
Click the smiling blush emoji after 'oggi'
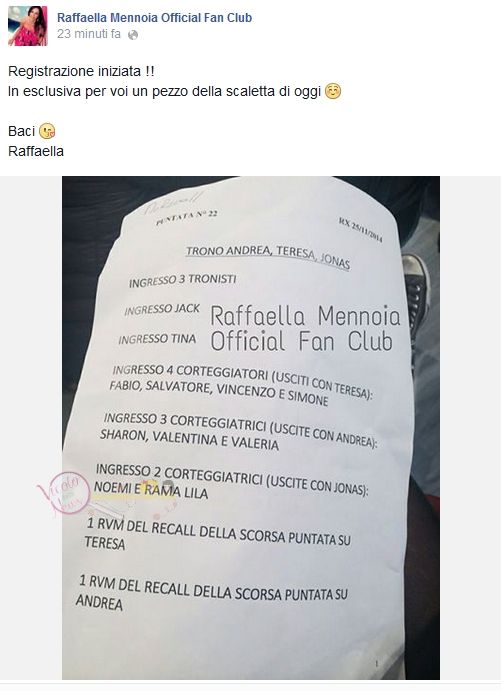pyautogui.click(x=333, y=92)
